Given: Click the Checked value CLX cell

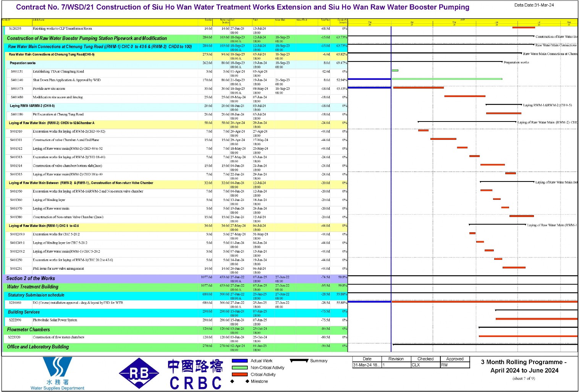Looking at the screenshot, I should point(425,365).
